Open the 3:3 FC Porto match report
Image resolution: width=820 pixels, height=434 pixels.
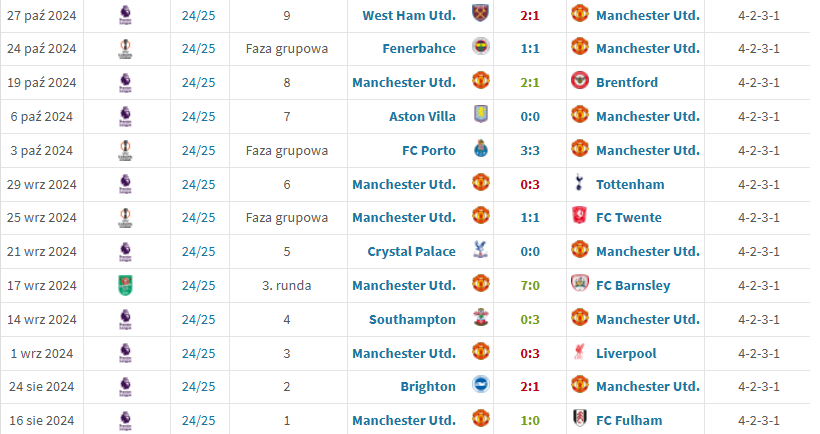pos(530,151)
